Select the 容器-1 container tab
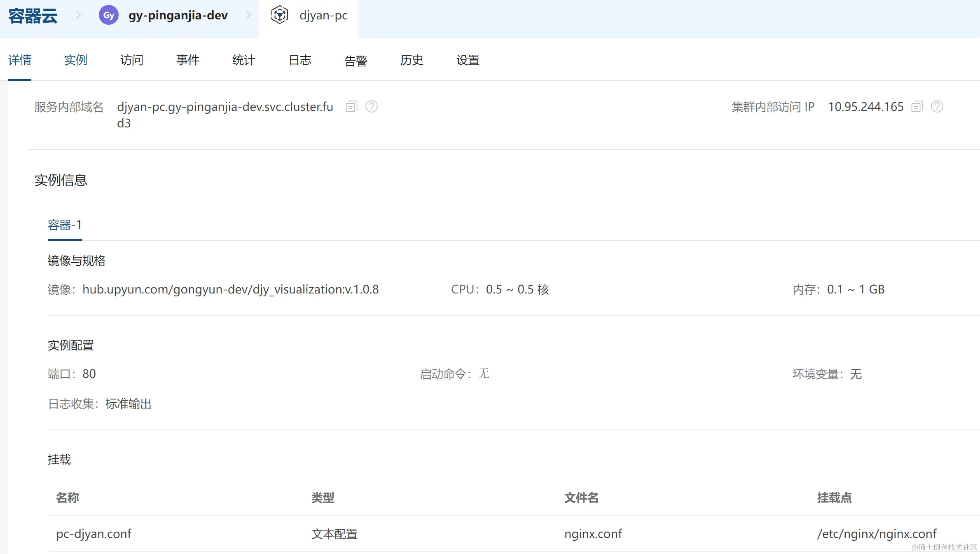The width and height of the screenshot is (980, 554). pyautogui.click(x=65, y=225)
